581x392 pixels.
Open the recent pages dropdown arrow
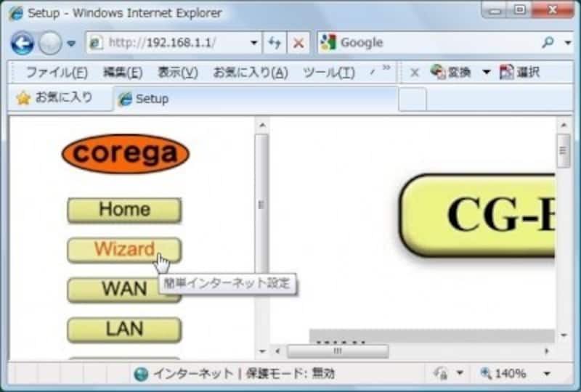click(71, 44)
